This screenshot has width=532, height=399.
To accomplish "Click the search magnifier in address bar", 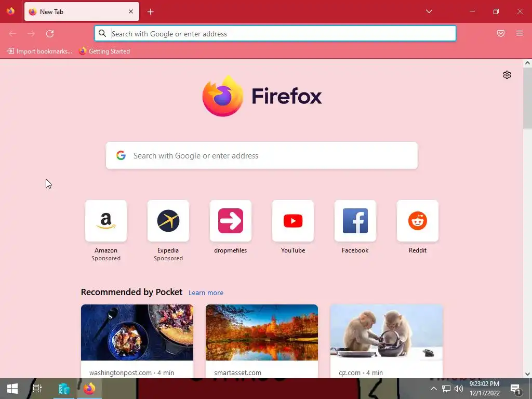I will click(102, 33).
